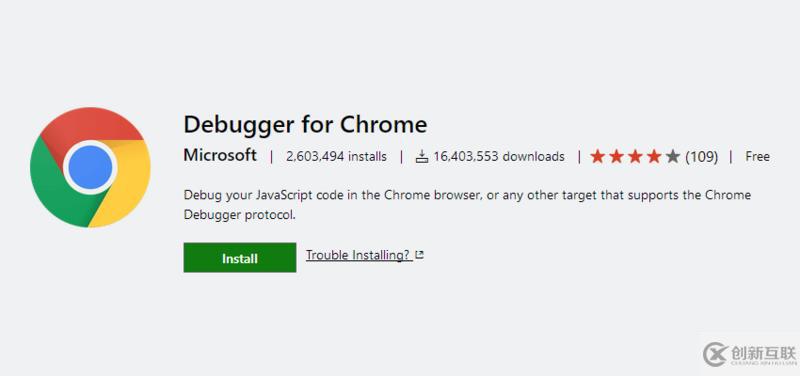Click the watermark logo in bottom corner

click(x=715, y=354)
